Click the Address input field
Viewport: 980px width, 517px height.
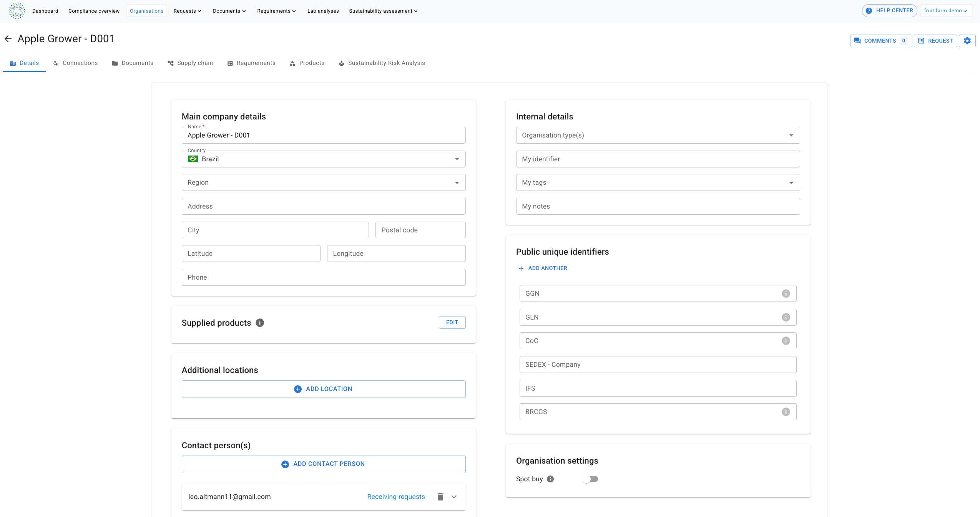(x=324, y=206)
